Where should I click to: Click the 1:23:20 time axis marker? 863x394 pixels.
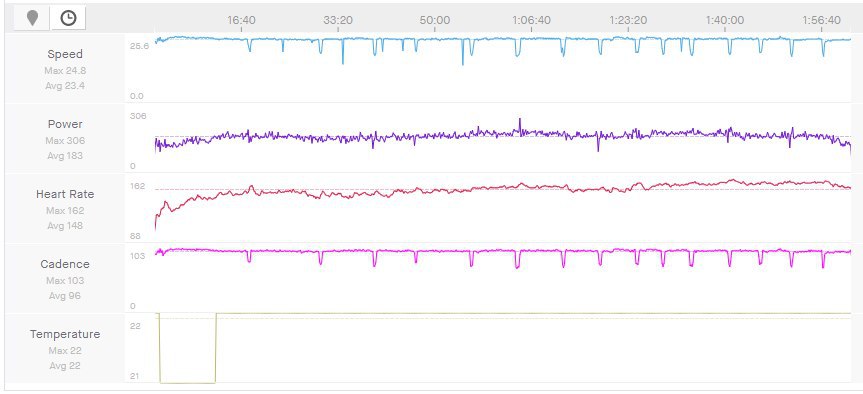[x=628, y=20]
